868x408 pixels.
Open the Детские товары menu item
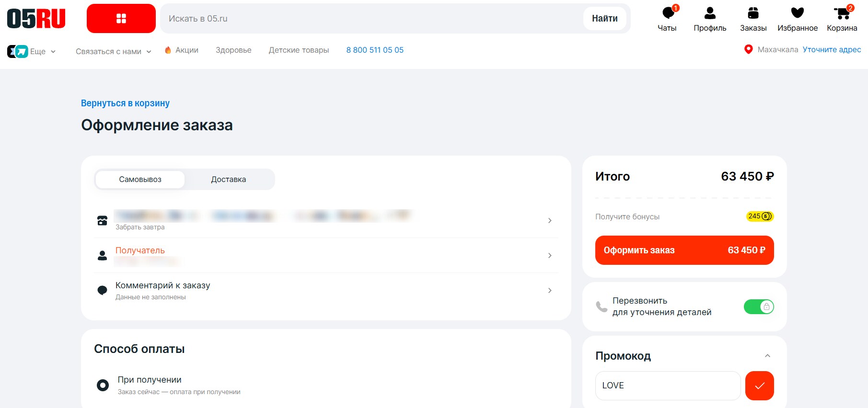click(x=299, y=50)
